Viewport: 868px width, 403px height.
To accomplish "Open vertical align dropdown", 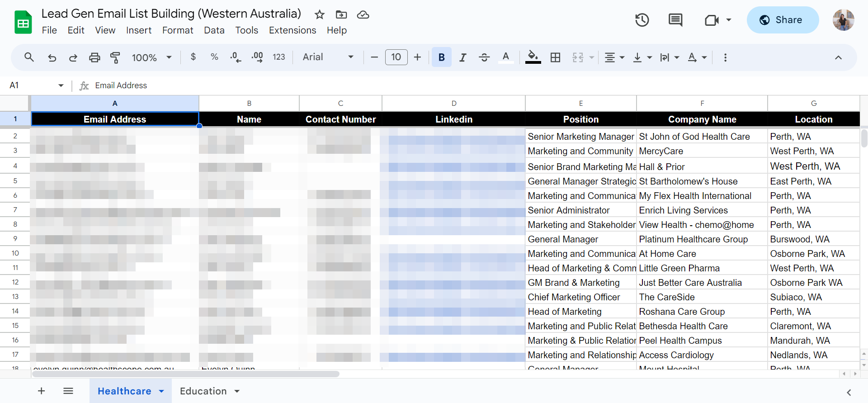I will click(x=642, y=57).
